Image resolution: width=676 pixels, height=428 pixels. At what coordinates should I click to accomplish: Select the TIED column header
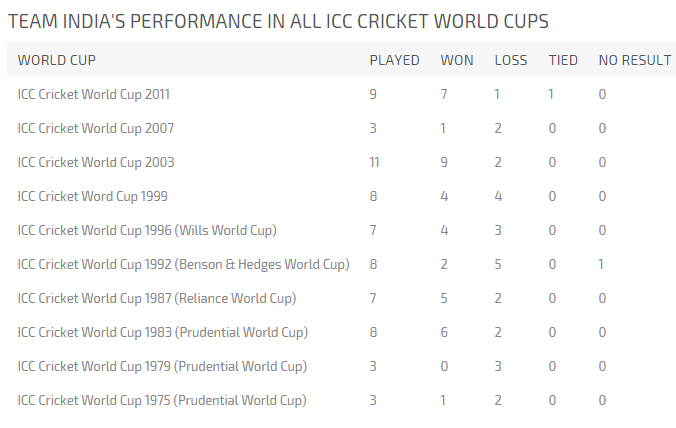[x=563, y=60]
